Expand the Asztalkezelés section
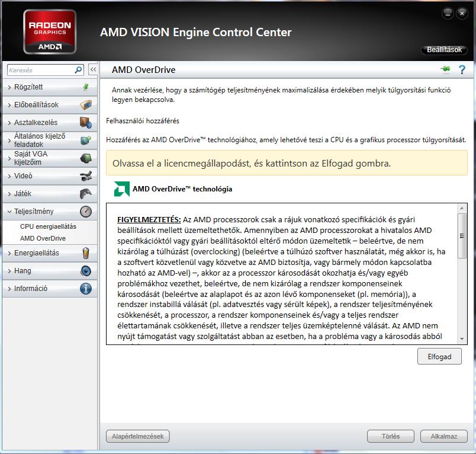Image resolution: width=476 pixels, height=454 pixels. point(50,123)
